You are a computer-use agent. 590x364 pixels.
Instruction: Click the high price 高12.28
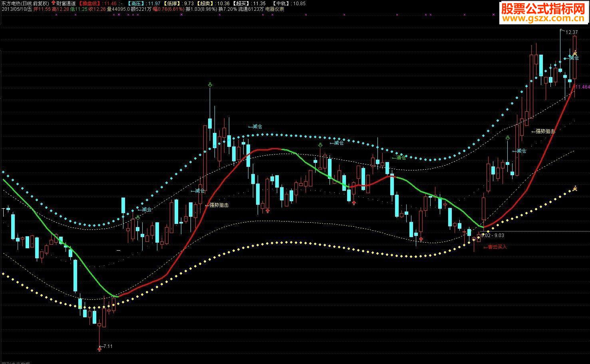(61, 9)
